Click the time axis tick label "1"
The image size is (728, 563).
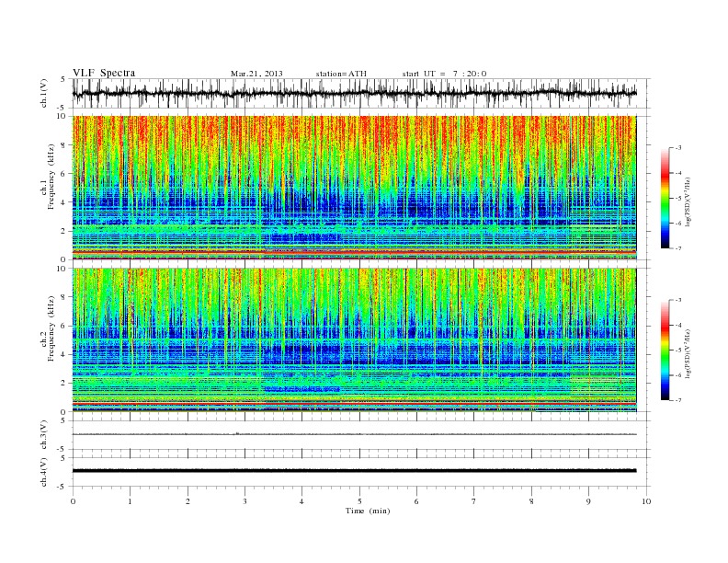click(131, 501)
